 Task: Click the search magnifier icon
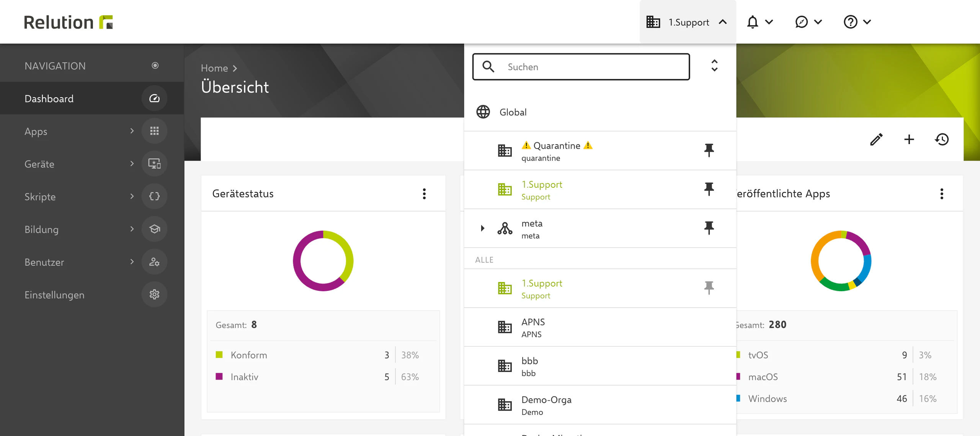[x=488, y=67]
